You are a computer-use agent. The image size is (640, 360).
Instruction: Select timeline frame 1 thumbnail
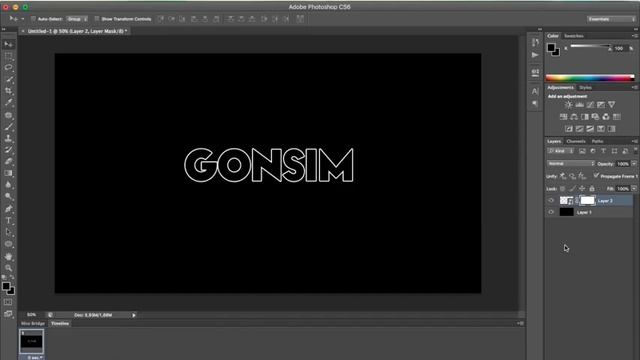[31, 342]
